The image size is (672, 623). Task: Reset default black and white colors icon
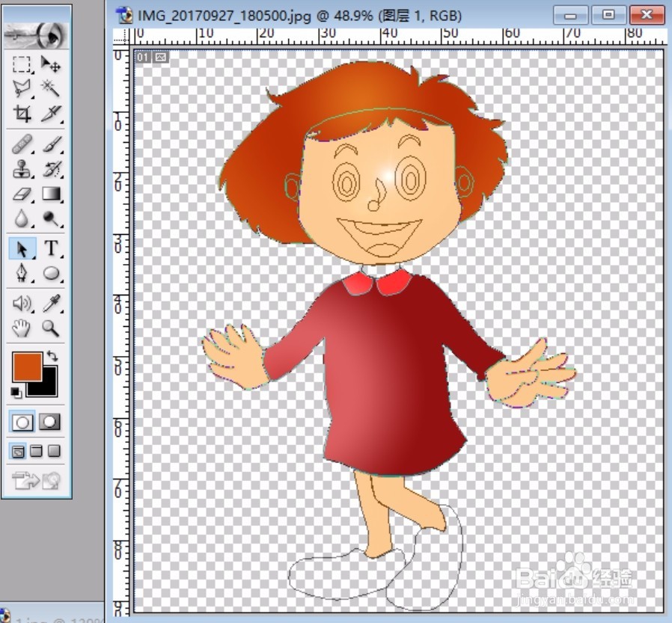(16, 392)
